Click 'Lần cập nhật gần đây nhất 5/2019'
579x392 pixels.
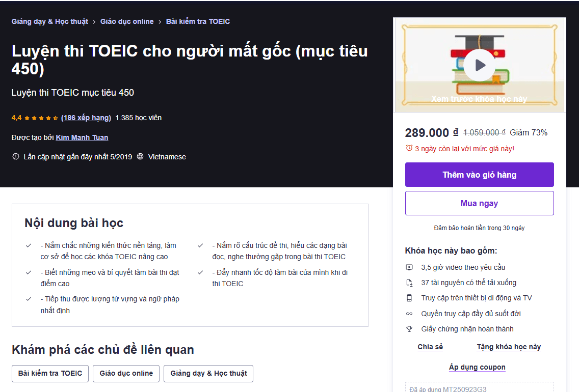coord(78,157)
